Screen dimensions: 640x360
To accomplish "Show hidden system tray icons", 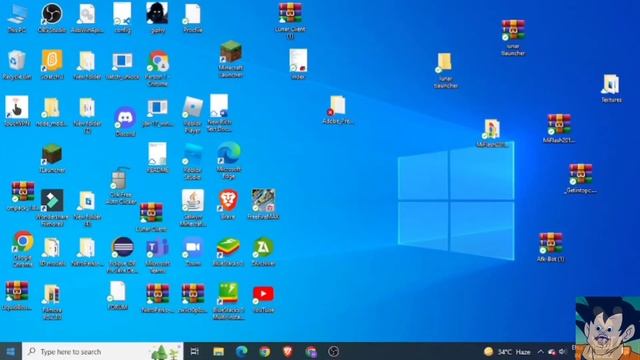I will (540, 351).
